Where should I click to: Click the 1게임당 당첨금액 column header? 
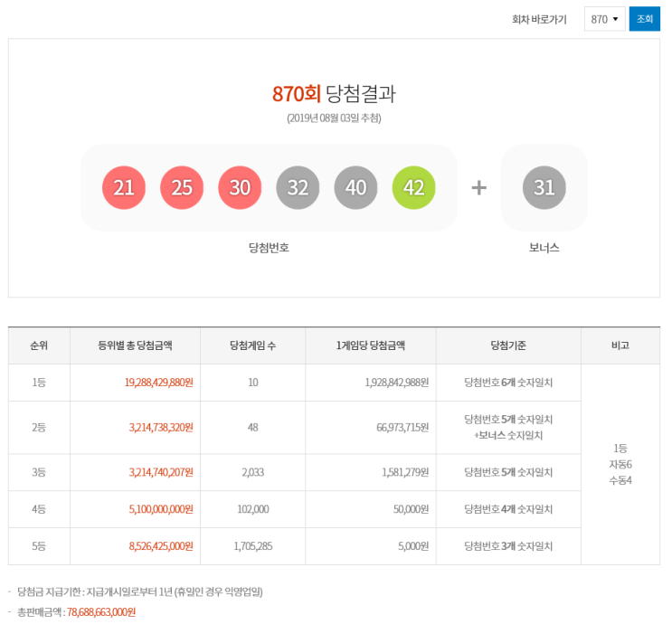(x=371, y=345)
